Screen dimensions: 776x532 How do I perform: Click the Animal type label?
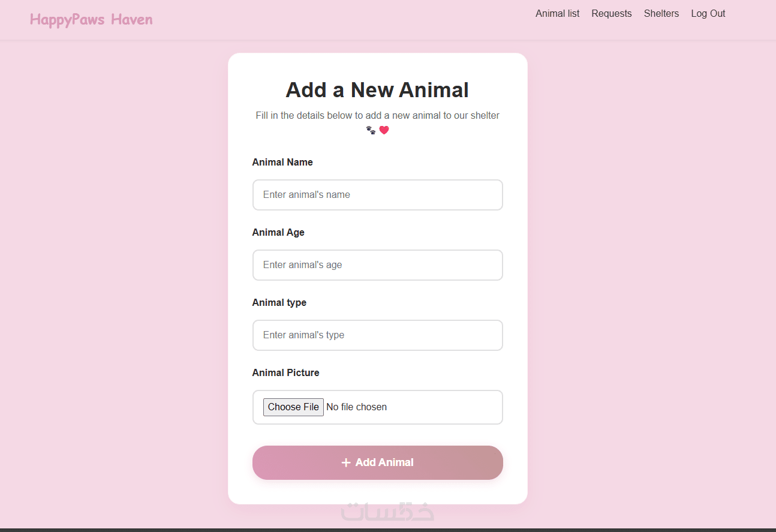click(x=279, y=303)
